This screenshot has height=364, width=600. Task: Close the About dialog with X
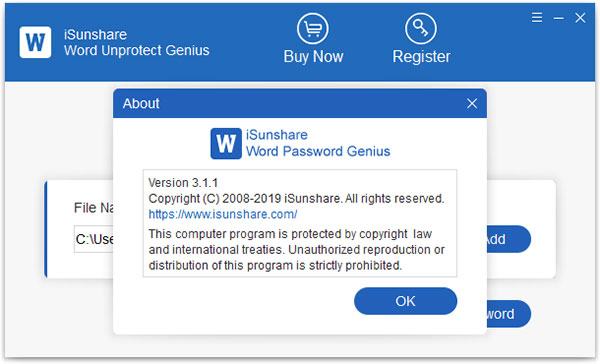[x=472, y=103]
